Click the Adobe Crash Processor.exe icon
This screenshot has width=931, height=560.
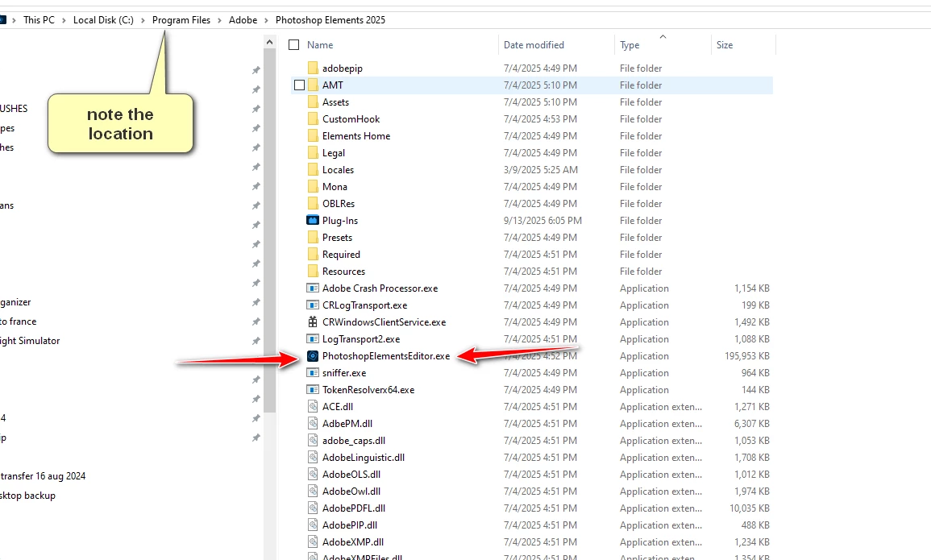[x=312, y=288]
